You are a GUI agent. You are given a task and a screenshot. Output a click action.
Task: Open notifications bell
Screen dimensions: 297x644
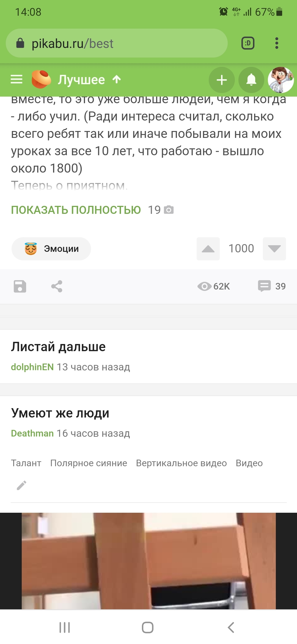251,80
